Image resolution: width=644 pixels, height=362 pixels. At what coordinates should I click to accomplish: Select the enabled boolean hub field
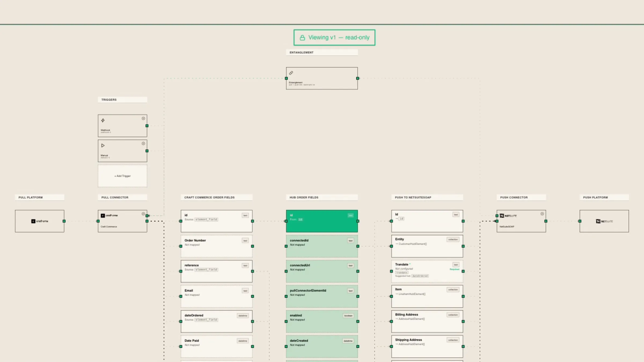322,321
